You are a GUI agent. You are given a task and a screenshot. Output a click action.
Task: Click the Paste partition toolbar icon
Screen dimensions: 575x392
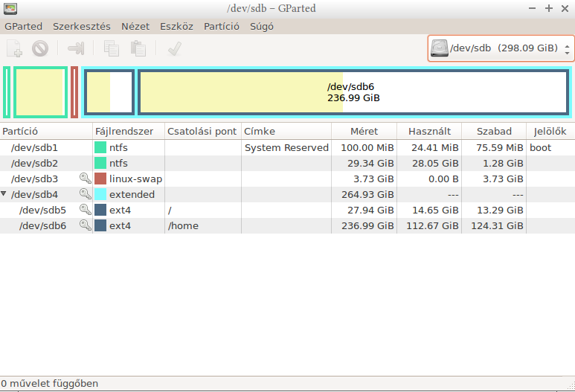(138, 48)
